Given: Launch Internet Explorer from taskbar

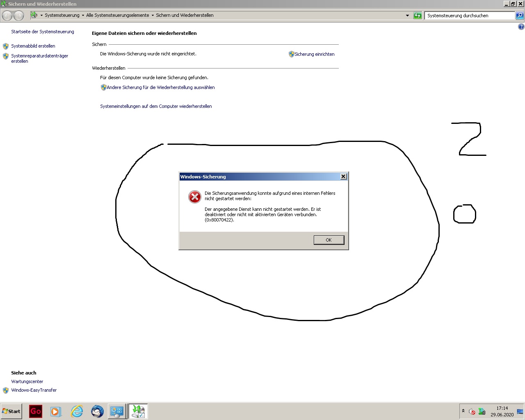Looking at the screenshot, I should (77, 411).
